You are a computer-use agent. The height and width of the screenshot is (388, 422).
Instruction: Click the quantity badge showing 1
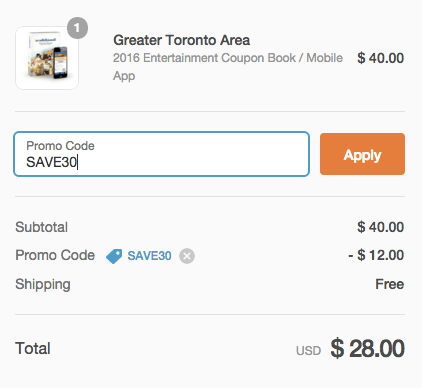click(x=77, y=28)
